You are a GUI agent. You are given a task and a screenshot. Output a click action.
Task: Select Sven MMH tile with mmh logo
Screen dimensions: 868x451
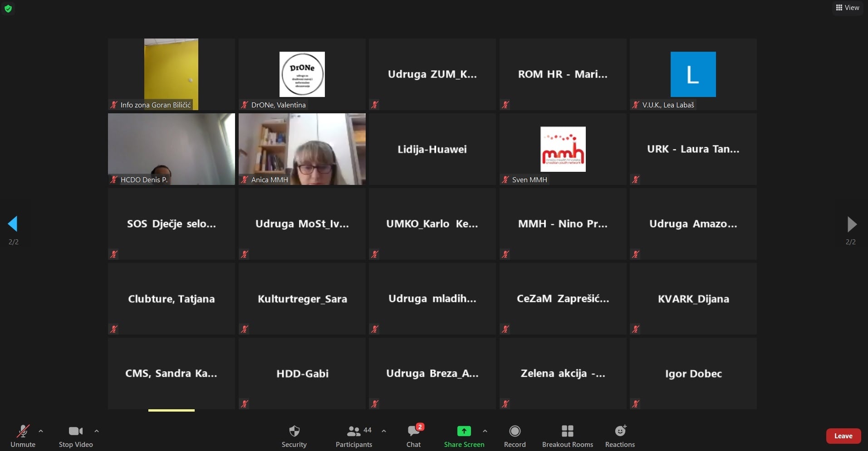coord(563,149)
